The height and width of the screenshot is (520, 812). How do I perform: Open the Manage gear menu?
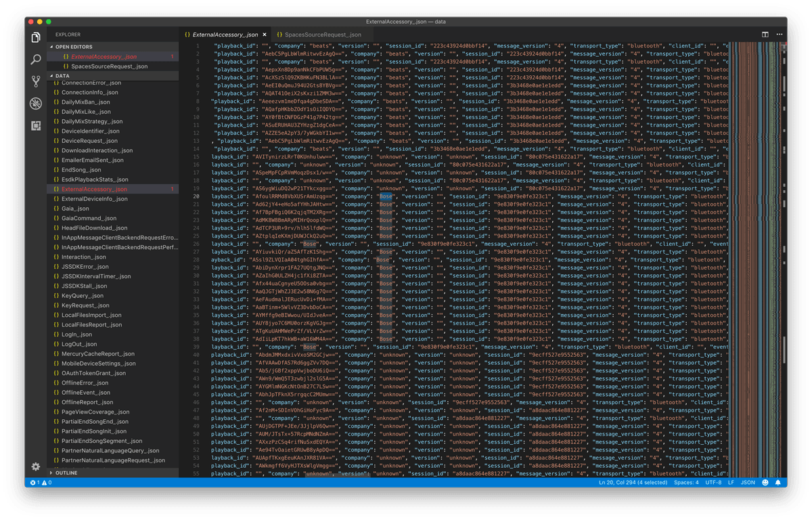[36, 467]
